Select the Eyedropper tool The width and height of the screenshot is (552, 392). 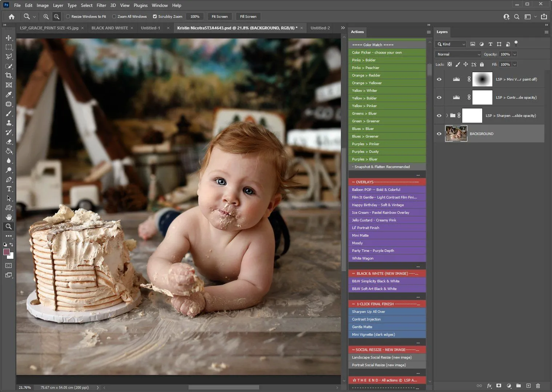pos(9,94)
